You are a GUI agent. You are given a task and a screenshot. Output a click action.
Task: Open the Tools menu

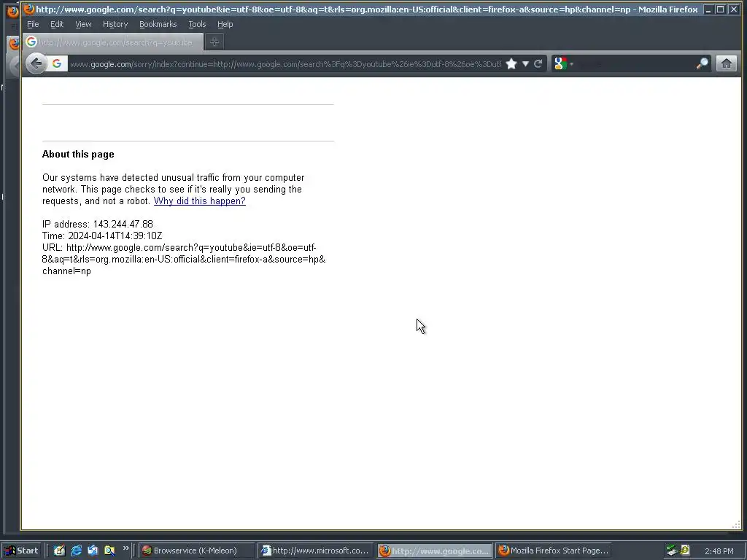pos(197,24)
